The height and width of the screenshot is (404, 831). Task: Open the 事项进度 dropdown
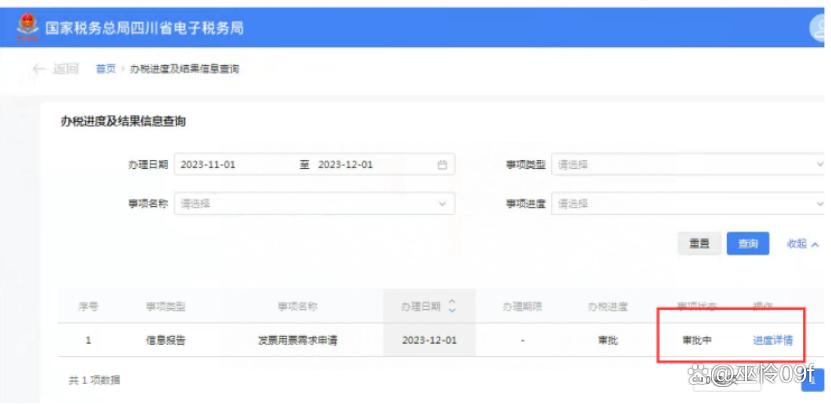[688, 204]
